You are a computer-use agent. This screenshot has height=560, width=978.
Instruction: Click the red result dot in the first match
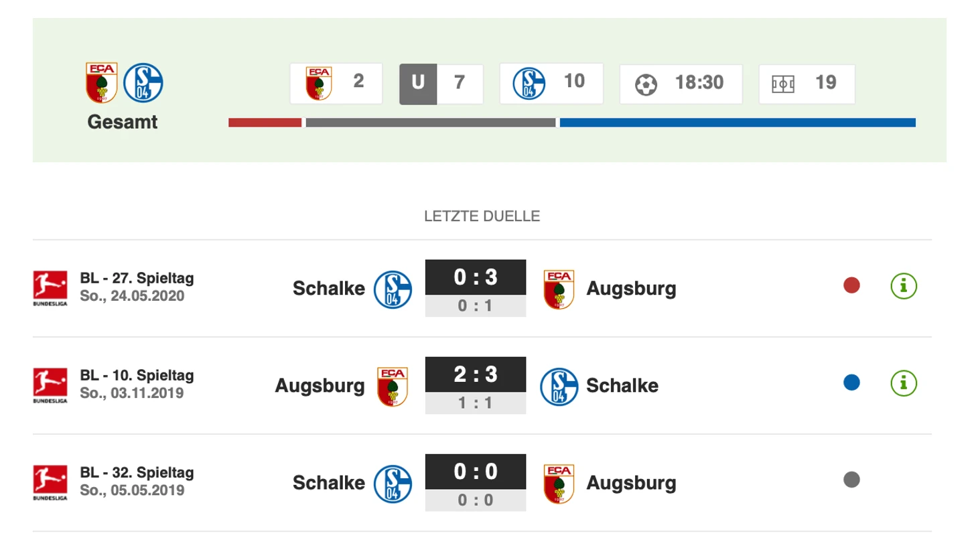click(851, 286)
